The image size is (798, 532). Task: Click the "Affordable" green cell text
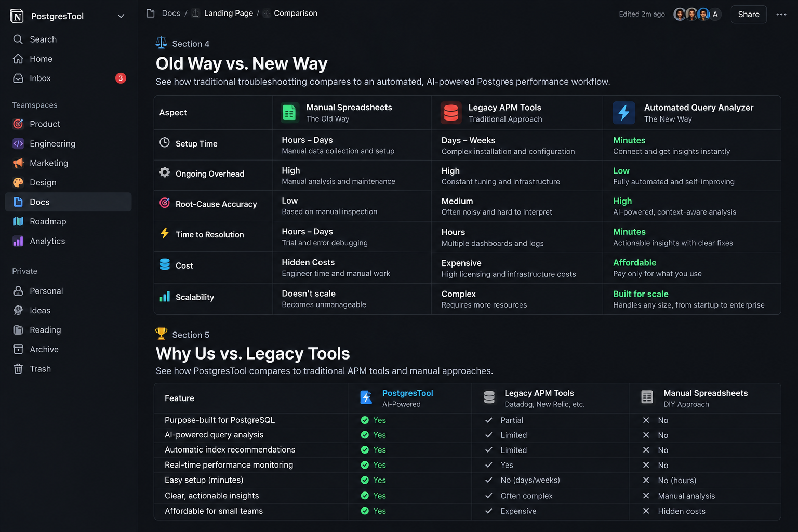click(x=634, y=263)
